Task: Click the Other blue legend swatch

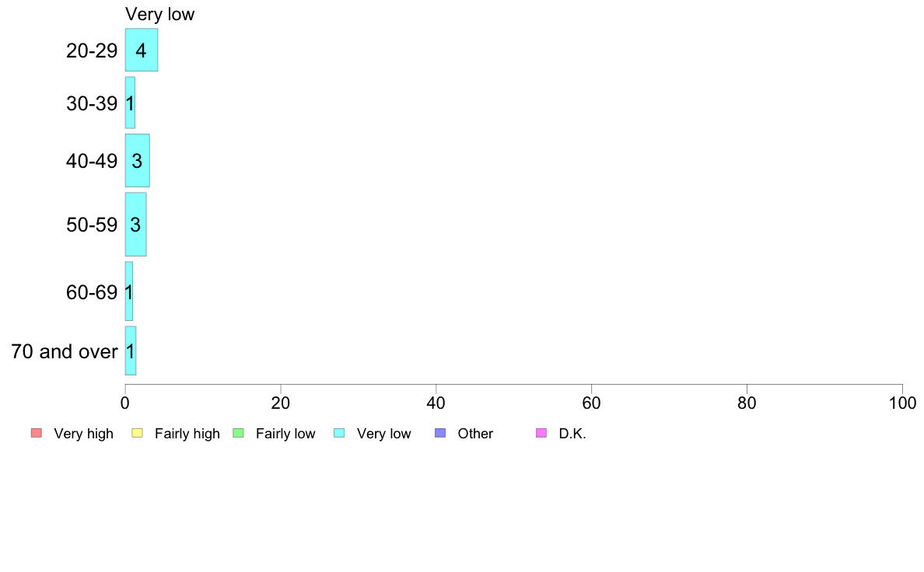Action: (x=440, y=433)
